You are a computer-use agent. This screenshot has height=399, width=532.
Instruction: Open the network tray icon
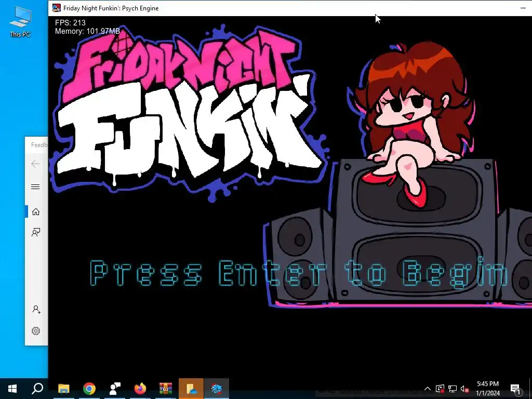(x=453, y=389)
